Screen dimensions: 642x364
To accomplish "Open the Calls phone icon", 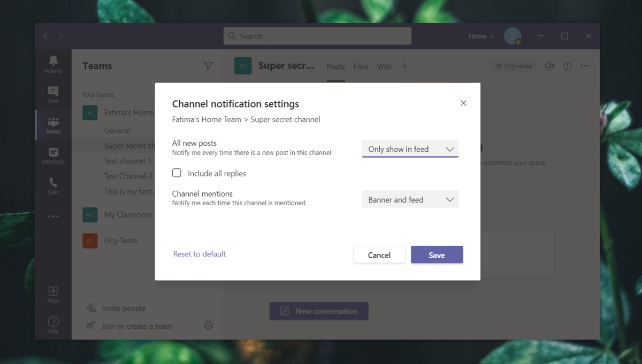I will 53,185.
